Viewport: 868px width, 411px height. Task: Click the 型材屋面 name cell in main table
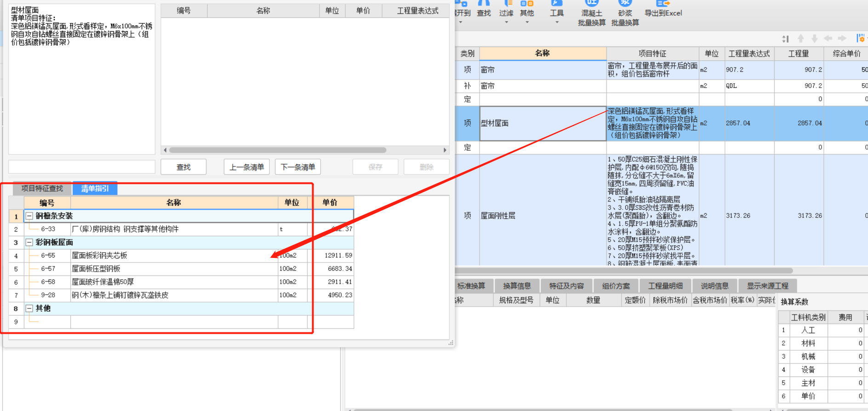click(543, 123)
